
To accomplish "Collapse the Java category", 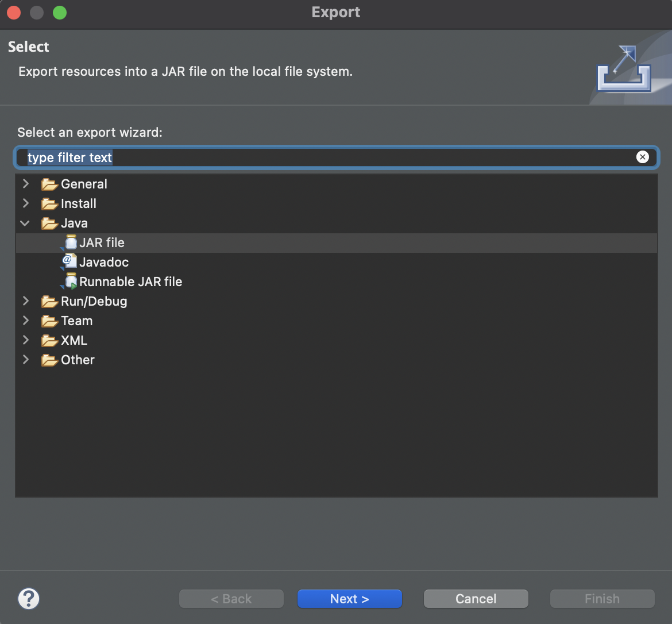I will [25, 223].
